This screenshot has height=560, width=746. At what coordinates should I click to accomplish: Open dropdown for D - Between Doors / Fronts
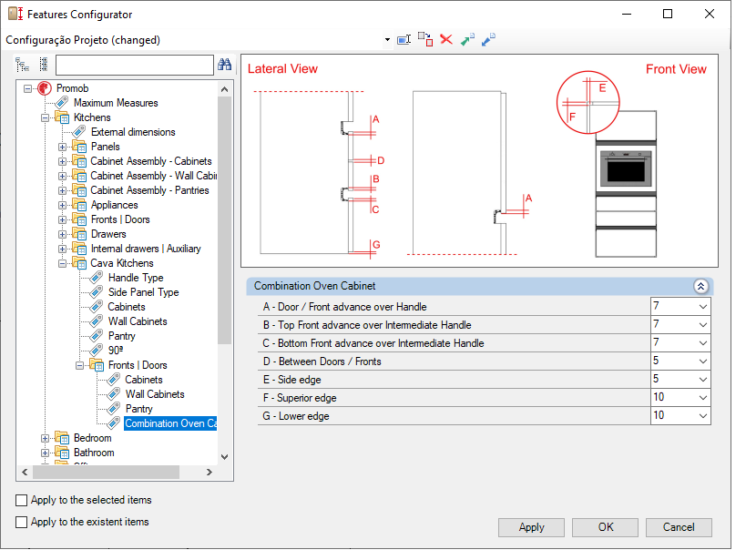click(x=702, y=361)
